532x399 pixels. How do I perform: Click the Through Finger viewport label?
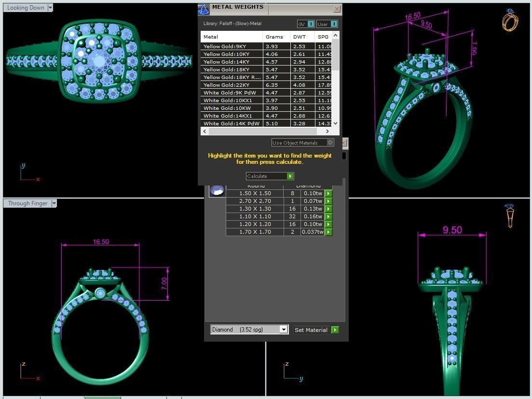(x=27, y=203)
